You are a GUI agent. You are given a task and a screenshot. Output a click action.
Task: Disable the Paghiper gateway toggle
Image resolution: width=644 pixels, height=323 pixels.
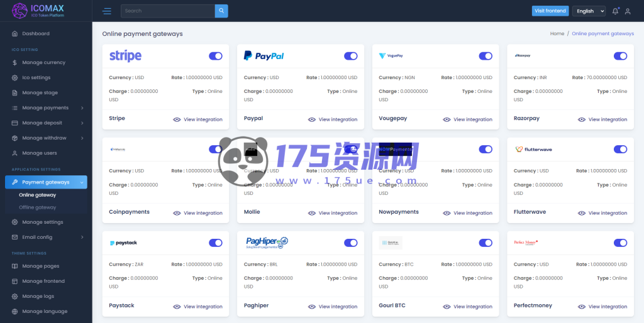(x=351, y=243)
